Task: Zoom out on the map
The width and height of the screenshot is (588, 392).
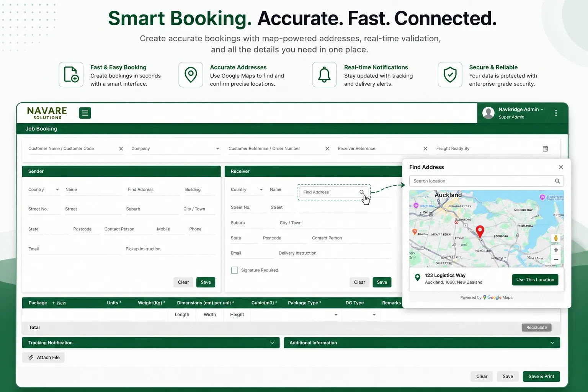Action: pyautogui.click(x=556, y=260)
